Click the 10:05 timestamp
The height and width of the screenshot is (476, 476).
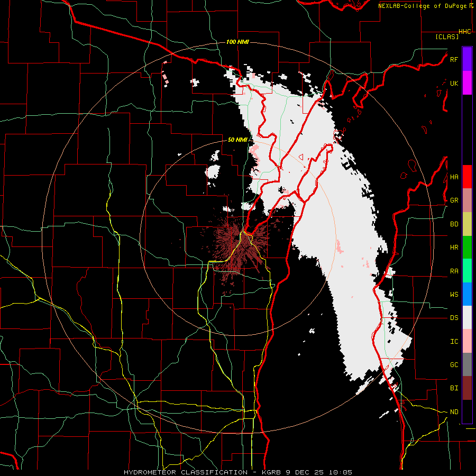tap(342, 472)
